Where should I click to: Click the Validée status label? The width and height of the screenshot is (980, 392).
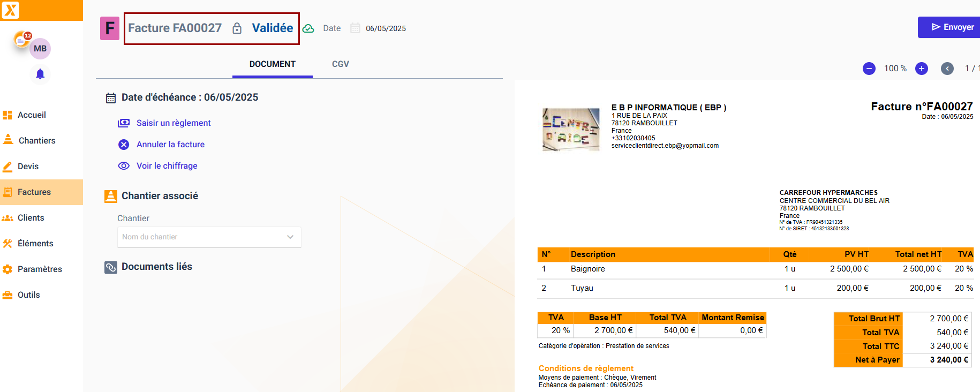(273, 28)
